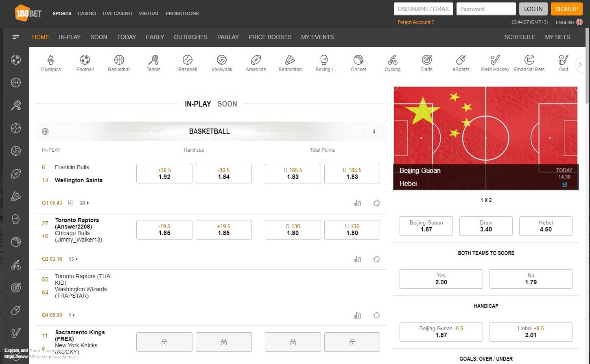590x364 pixels.
Task: View statistics for Raptors vs Chicago Bulls
Action: tap(357, 259)
